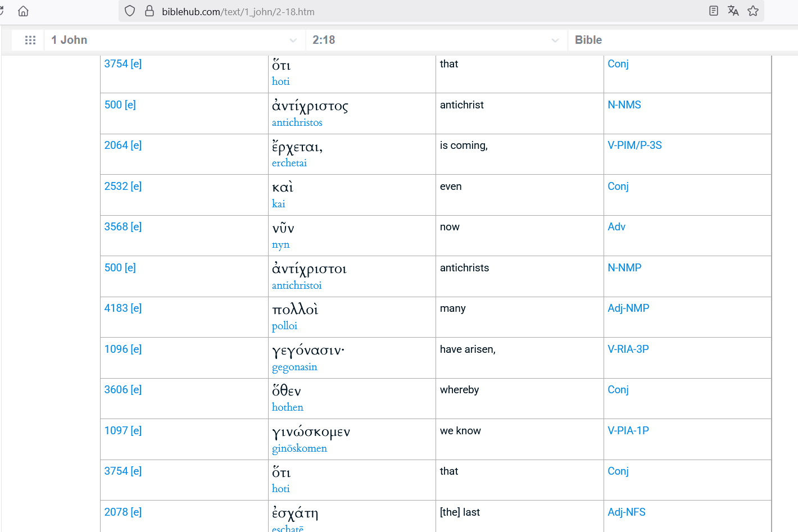Toggle reader view icon
The image size is (798, 532).
(x=714, y=11)
